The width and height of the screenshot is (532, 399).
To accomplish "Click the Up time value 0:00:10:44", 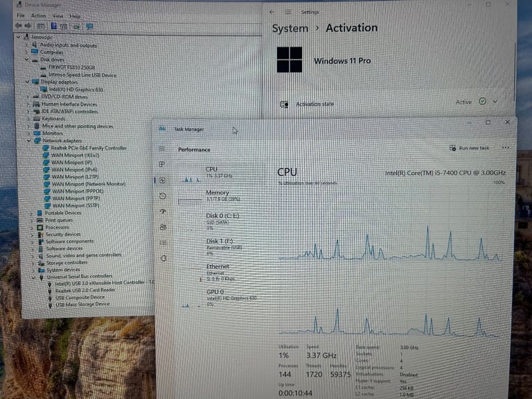I will (295, 393).
